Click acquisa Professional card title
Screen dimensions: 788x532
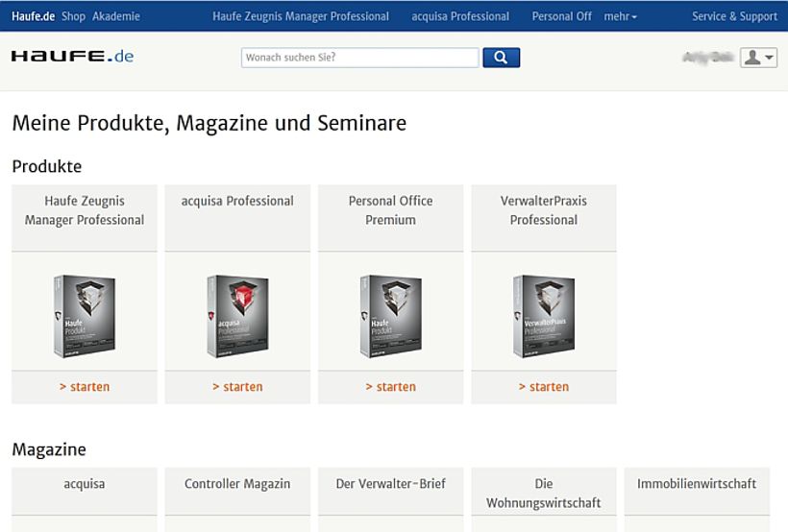[x=237, y=201]
